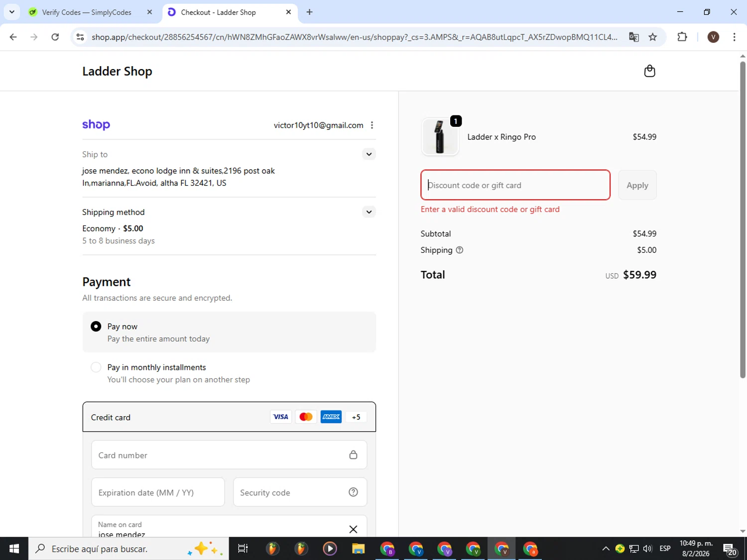Close the Checkout - Ladder Shop tab
Image resolution: width=747 pixels, height=560 pixels.
coord(288,12)
